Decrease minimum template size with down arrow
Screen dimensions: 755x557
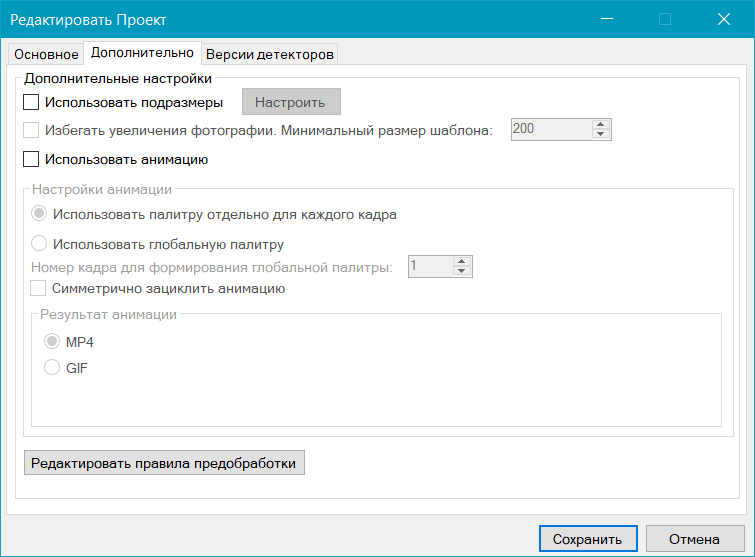point(601,134)
